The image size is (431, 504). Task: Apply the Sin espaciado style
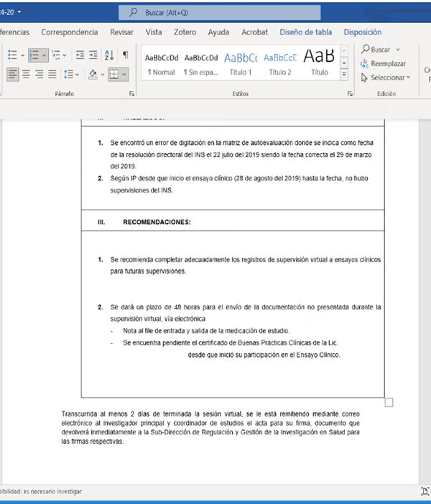[x=201, y=64]
